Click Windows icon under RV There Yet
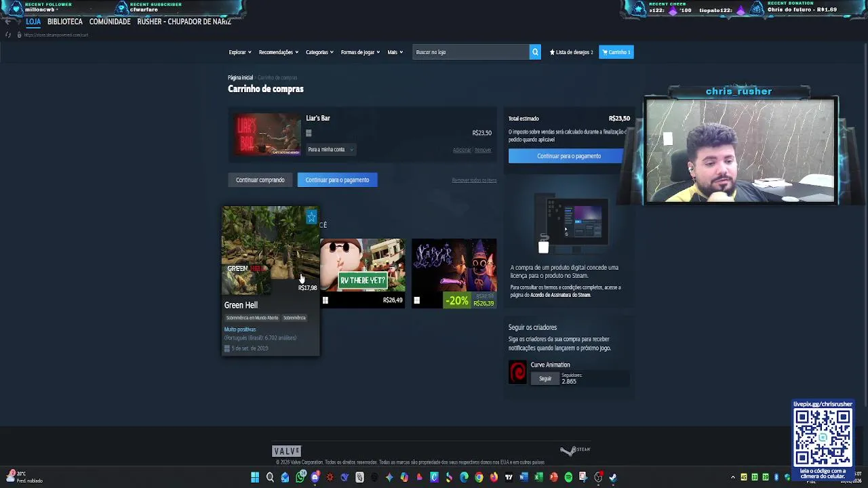868x488 pixels. point(325,300)
